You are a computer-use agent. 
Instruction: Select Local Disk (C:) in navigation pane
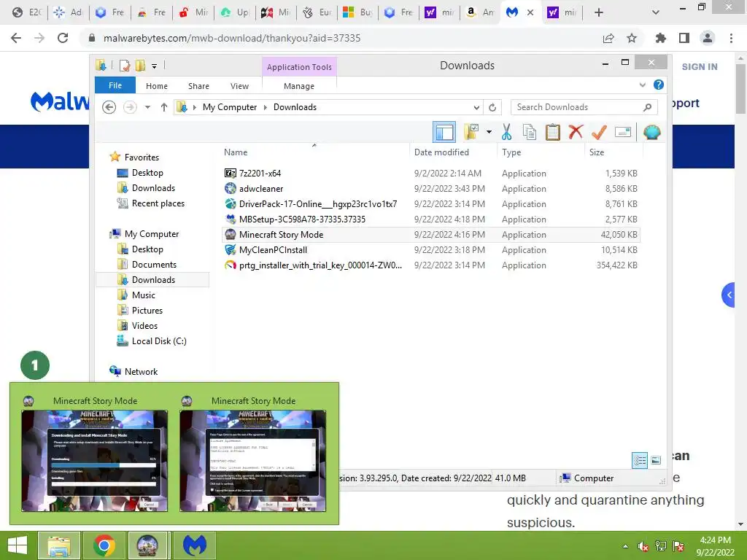pos(158,341)
